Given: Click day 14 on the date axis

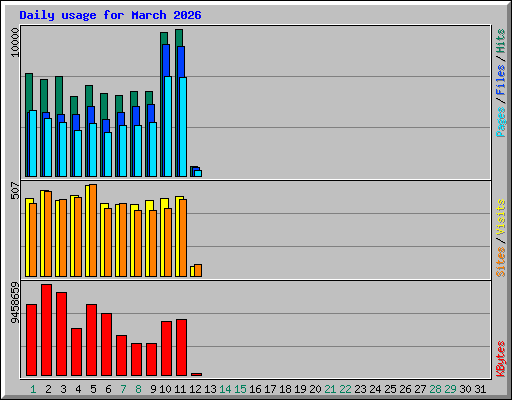Looking at the screenshot, I should point(225,389).
